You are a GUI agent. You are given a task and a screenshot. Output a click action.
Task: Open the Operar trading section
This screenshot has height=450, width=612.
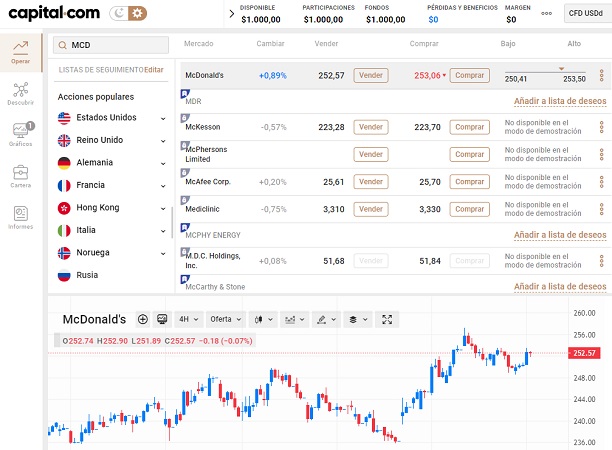tap(20, 53)
